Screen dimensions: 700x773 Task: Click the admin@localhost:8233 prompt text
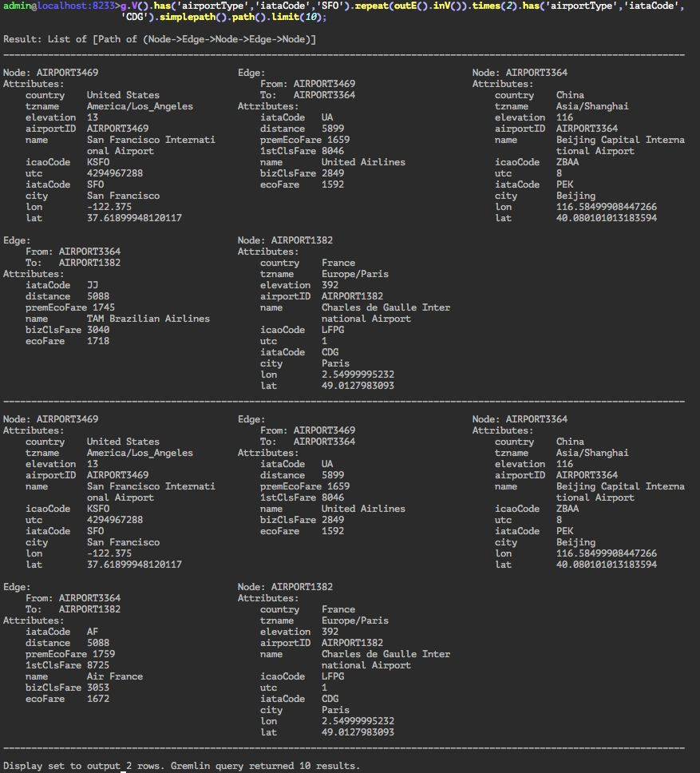tap(59, 6)
